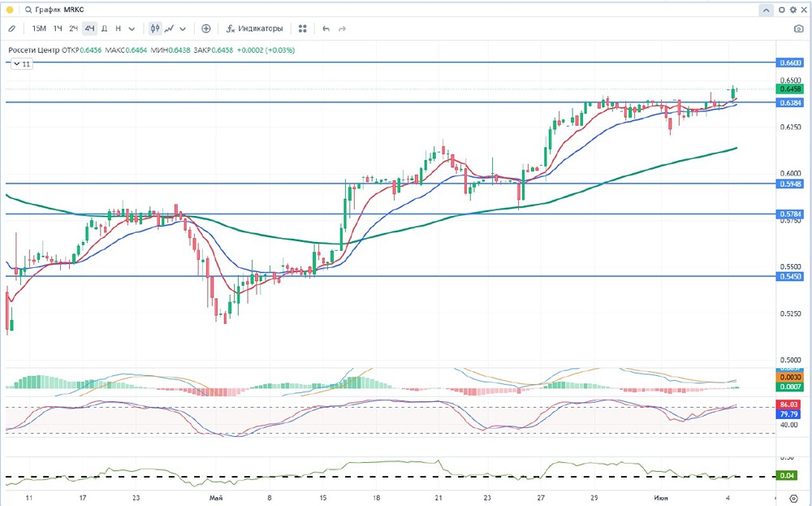Undo the last chart action
812x506 pixels.
coord(326,29)
